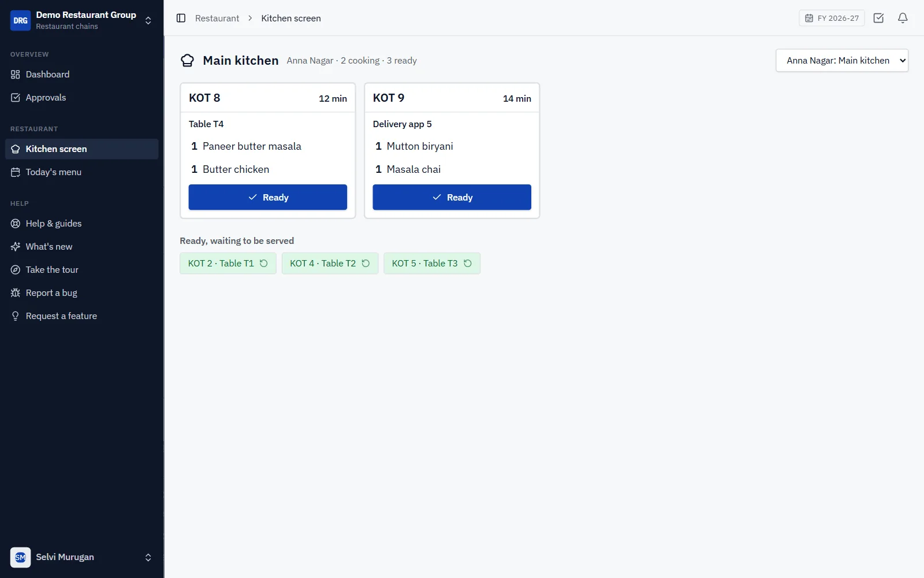Mark KOT 9 as Ready
Screen dimensions: 924x578
[452, 197]
